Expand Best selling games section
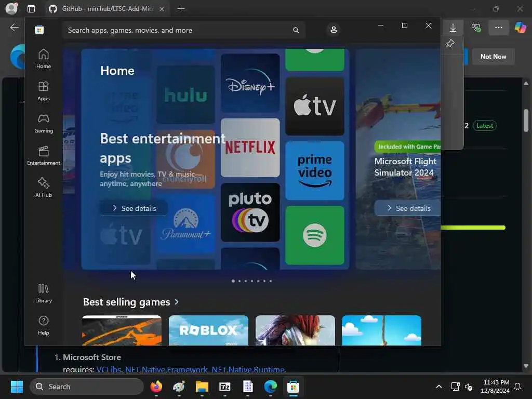The width and height of the screenshot is (532, 399). (130, 302)
